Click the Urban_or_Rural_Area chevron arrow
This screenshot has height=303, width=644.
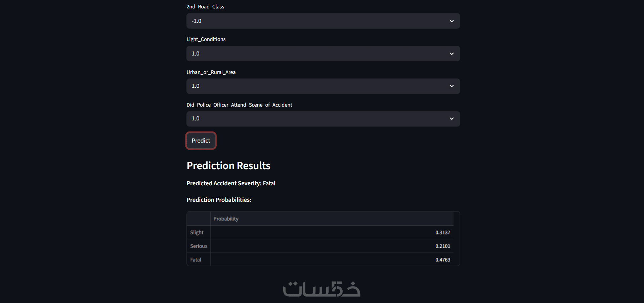452,86
